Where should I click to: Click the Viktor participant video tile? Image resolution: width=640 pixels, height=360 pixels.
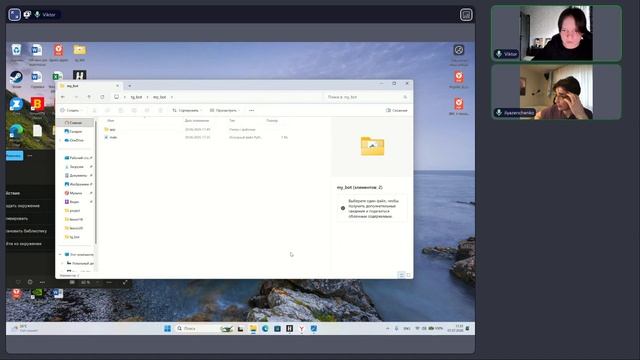coord(556,33)
